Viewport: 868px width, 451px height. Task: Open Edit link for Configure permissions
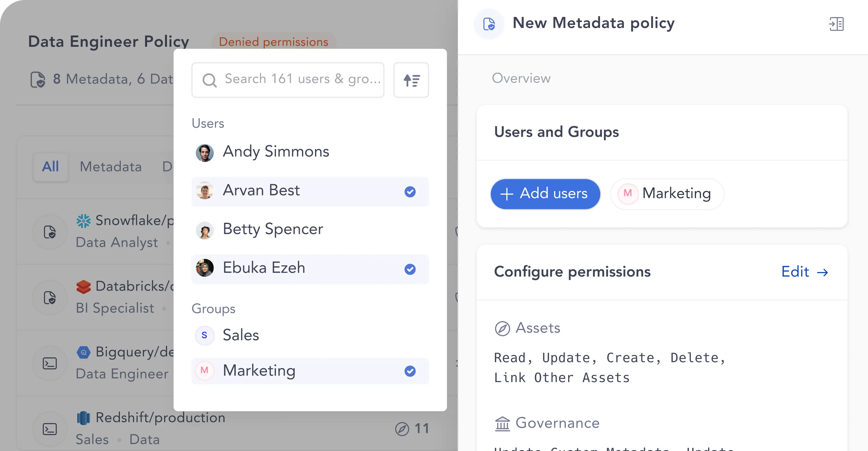(x=805, y=272)
